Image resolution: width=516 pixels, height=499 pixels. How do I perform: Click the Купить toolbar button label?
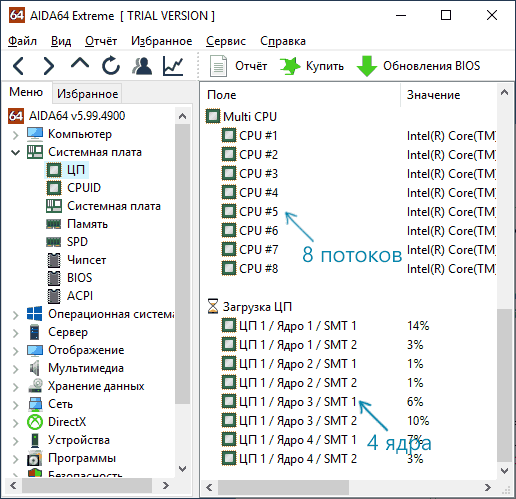click(325, 66)
